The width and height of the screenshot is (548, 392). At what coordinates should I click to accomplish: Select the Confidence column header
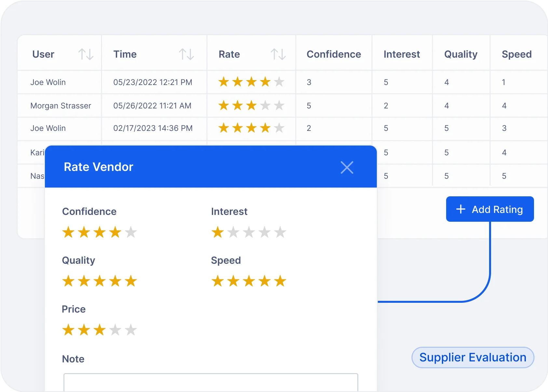334,54
